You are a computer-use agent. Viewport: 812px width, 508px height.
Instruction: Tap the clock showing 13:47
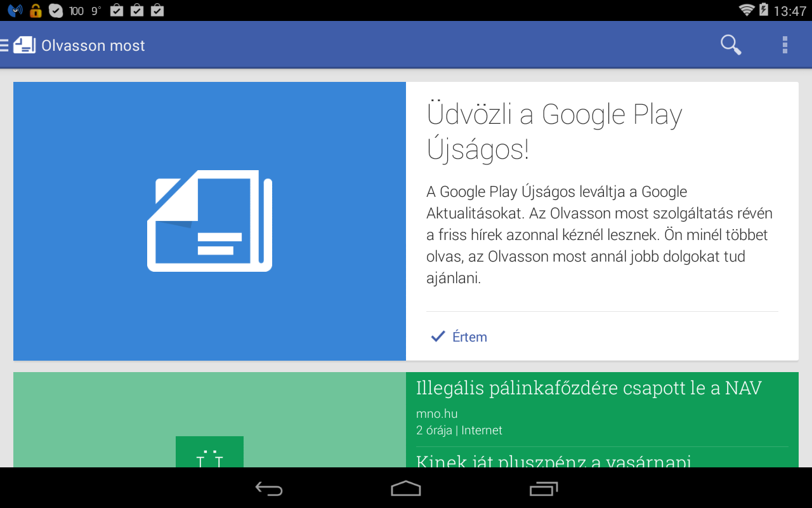coord(790,11)
